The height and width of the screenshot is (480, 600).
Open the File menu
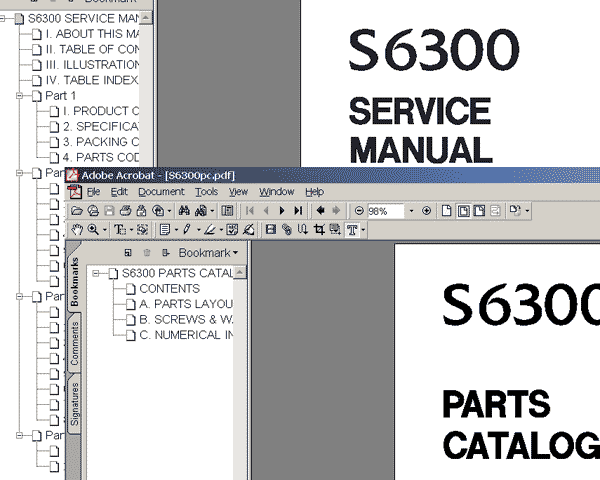click(94, 192)
